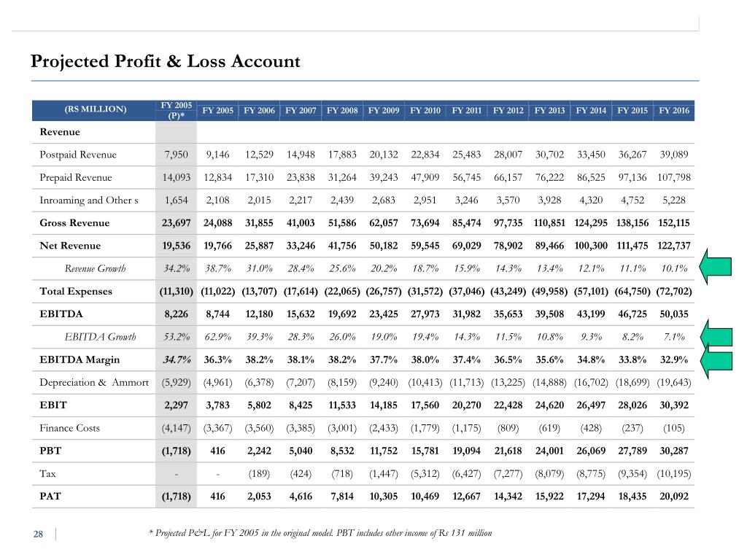Select the Depreciation & Ammort row label
The image size is (747, 560).
point(94,382)
